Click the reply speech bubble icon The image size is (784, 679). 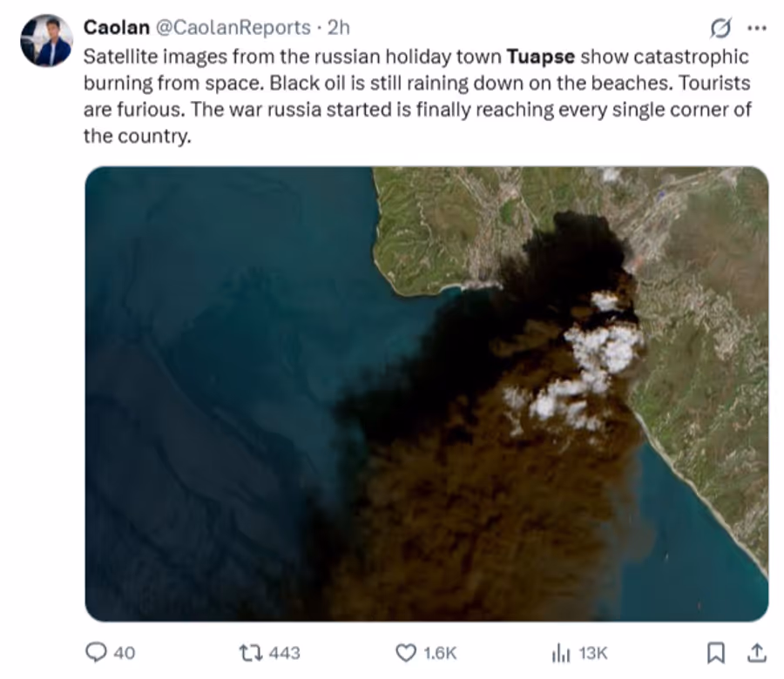coord(97,651)
